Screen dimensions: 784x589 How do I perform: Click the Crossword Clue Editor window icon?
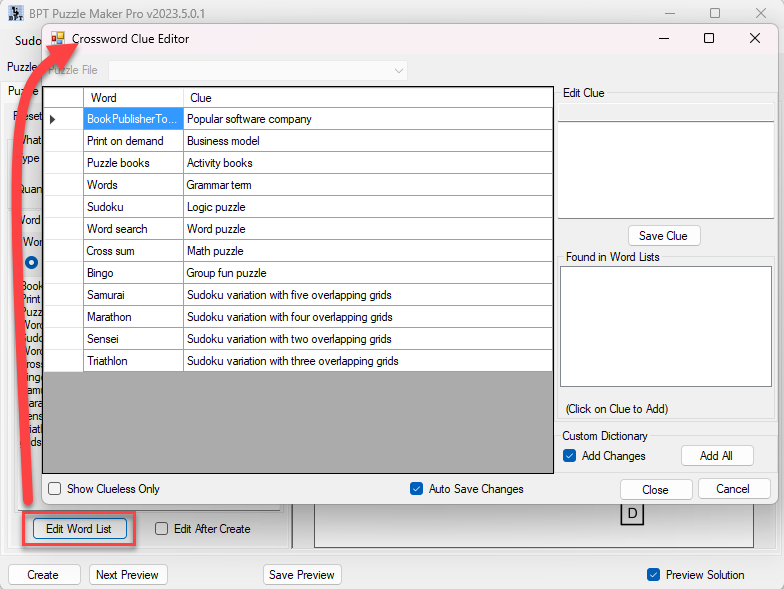pyautogui.click(x=58, y=38)
